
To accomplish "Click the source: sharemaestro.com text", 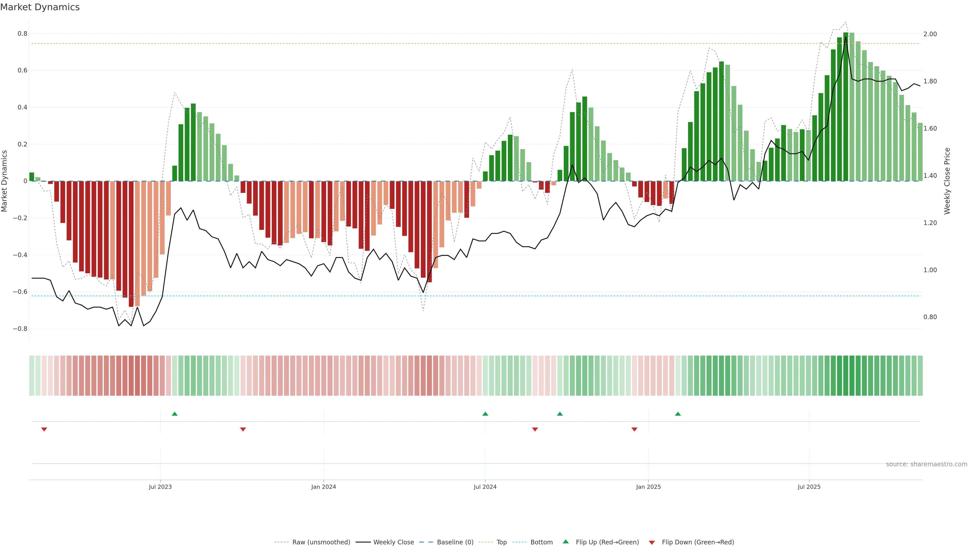I will coord(926,464).
